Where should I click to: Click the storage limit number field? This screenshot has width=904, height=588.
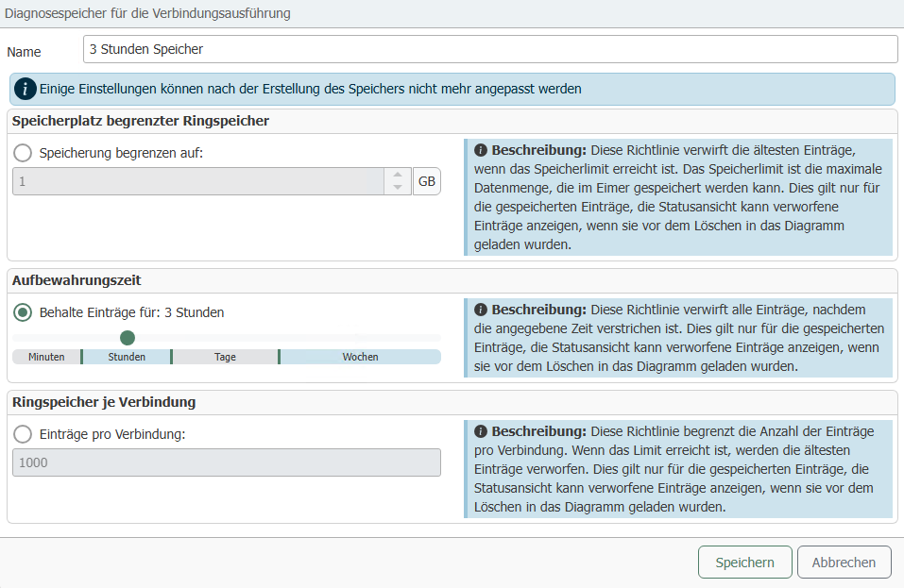198,182
